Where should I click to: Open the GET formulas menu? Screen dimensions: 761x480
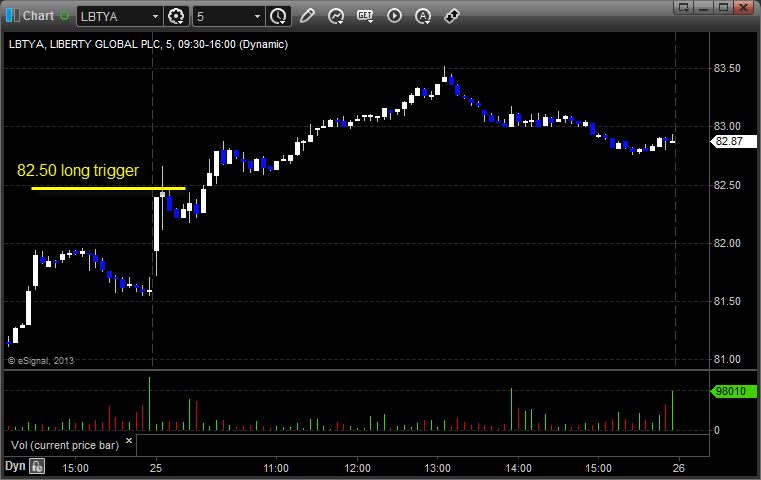pos(365,16)
